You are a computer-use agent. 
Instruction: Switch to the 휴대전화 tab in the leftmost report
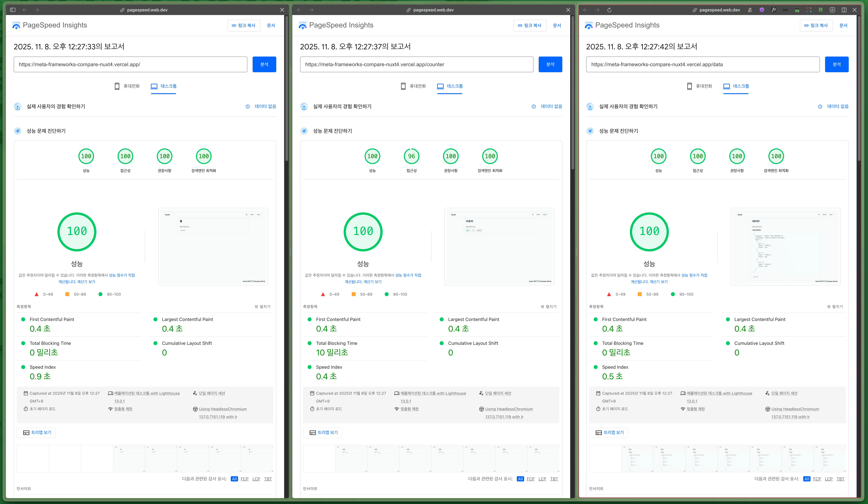(127, 86)
